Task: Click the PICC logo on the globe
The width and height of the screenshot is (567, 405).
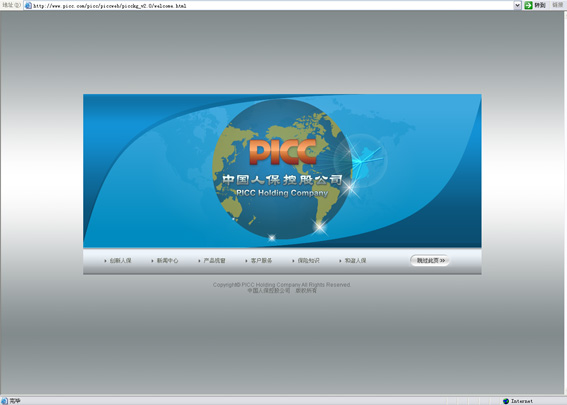Action: point(282,152)
